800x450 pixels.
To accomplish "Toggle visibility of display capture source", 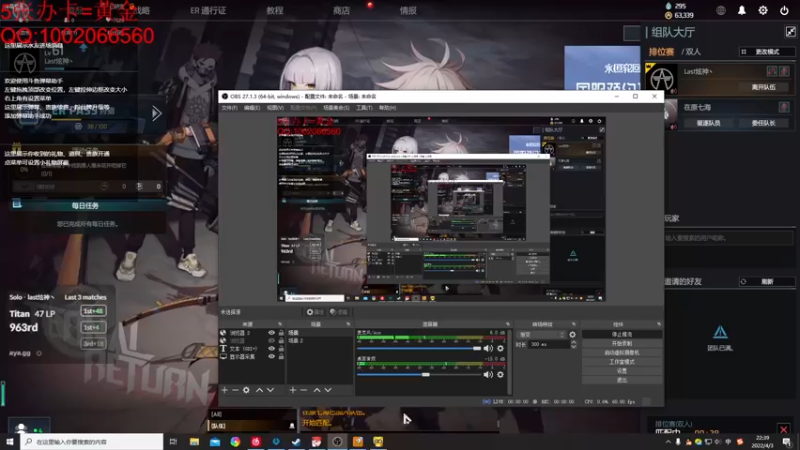I will coord(271,357).
